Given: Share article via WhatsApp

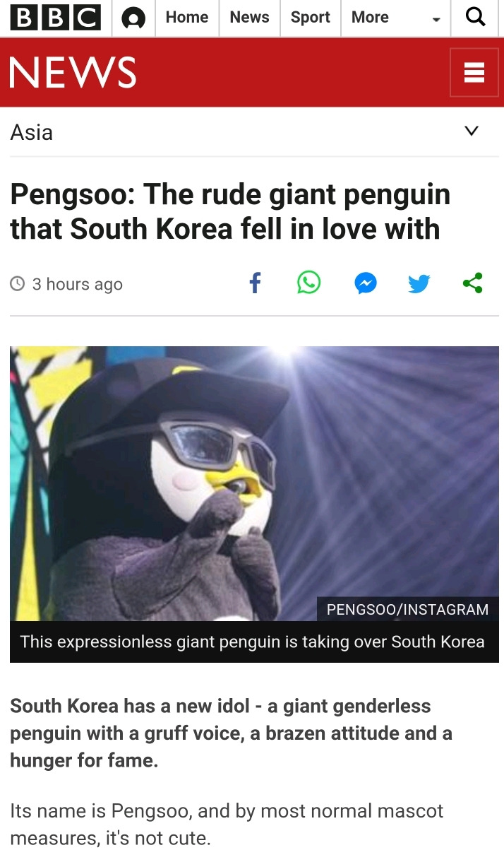Looking at the screenshot, I should click(308, 283).
